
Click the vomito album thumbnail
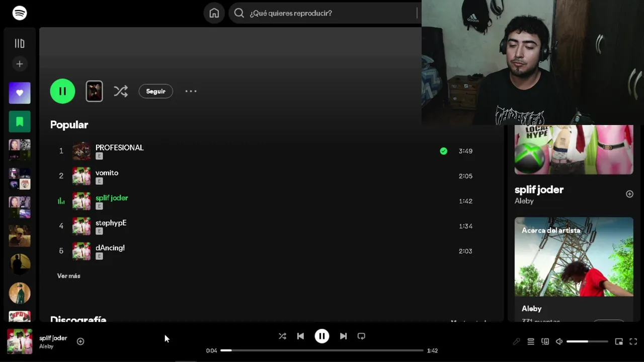[x=82, y=176]
